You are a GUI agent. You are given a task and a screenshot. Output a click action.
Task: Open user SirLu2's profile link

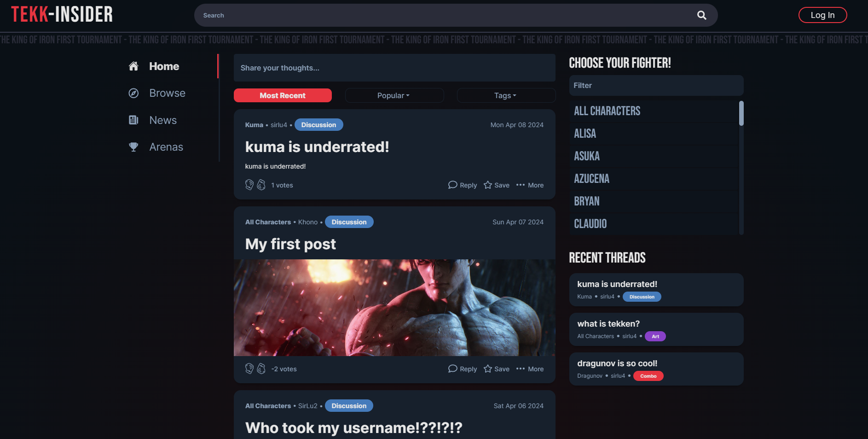(x=308, y=406)
